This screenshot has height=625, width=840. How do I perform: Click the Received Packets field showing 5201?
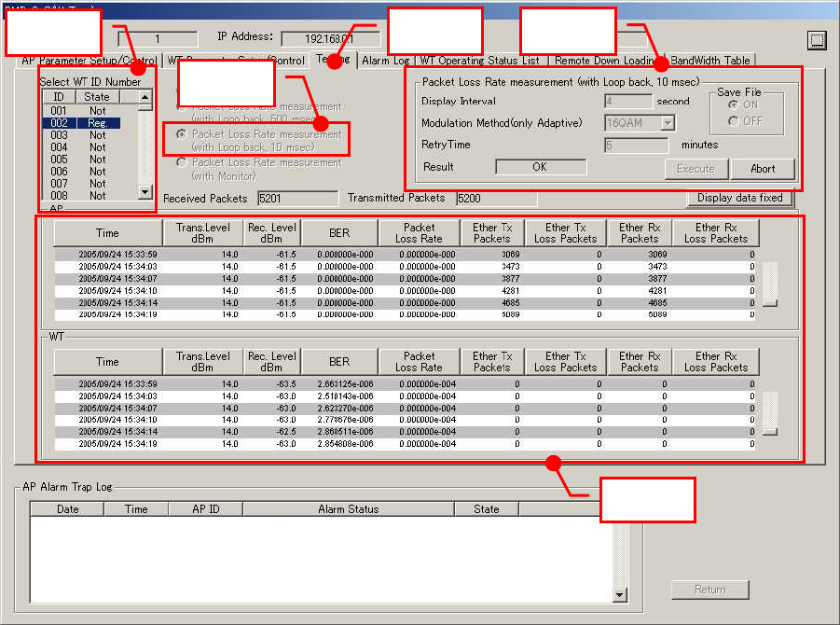pos(297,199)
